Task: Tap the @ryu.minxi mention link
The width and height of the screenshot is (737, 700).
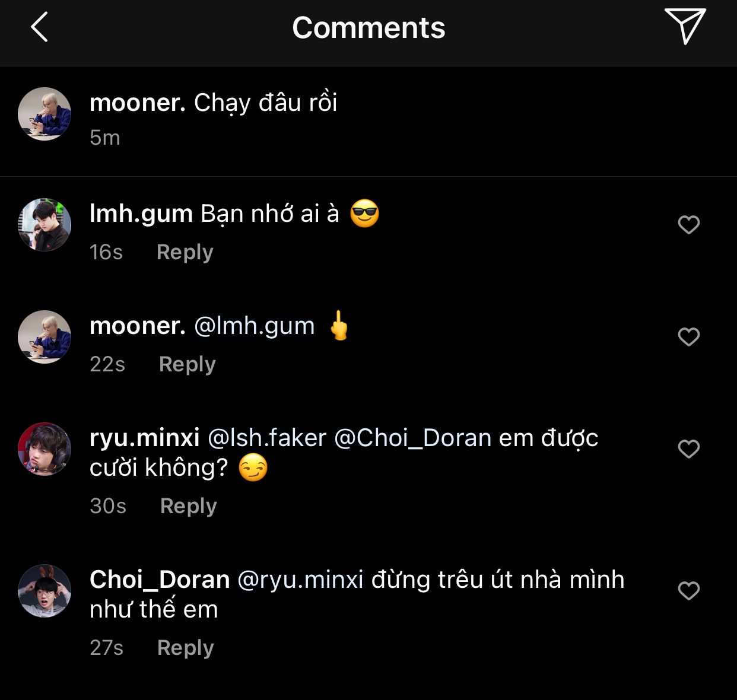Action: coord(300,580)
